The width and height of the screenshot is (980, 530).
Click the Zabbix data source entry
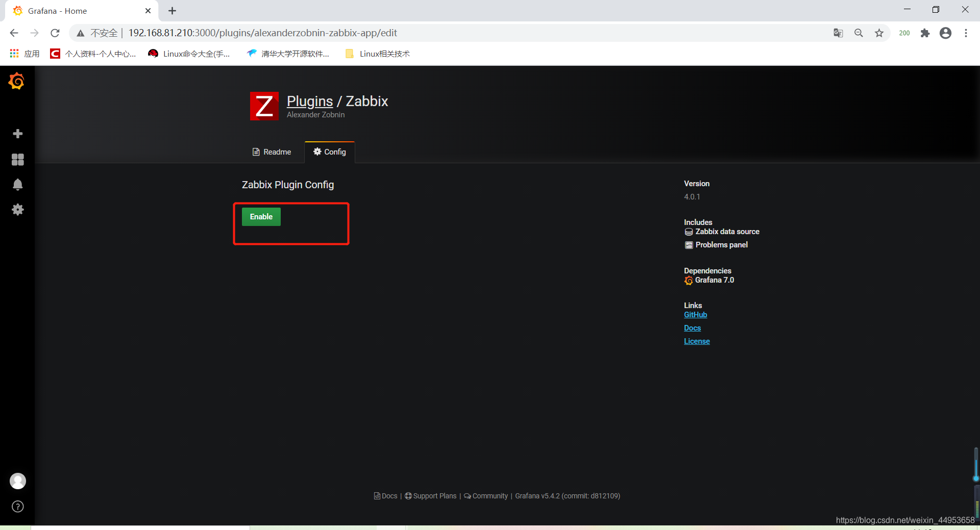pyautogui.click(x=722, y=232)
